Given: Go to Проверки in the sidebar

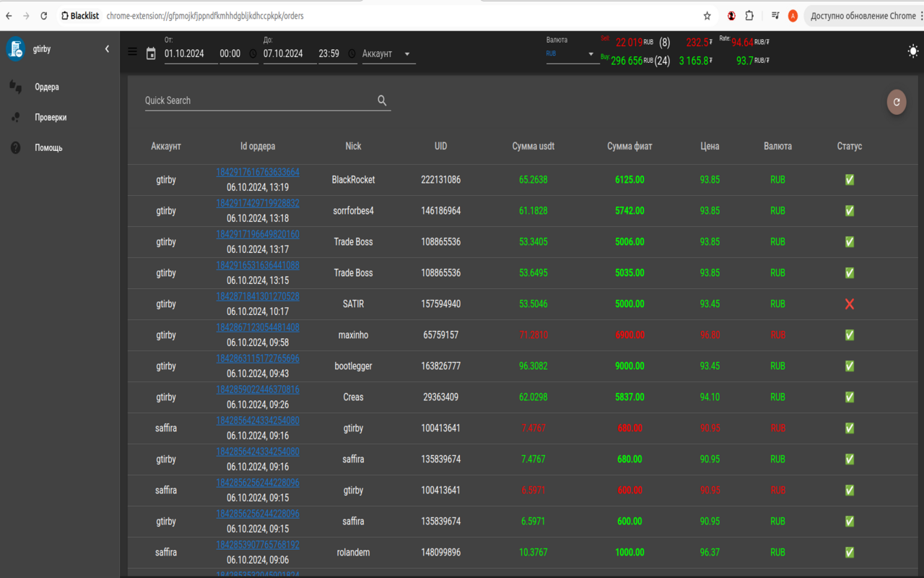Looking at the screenshot, I should click(x=51, y=117).
